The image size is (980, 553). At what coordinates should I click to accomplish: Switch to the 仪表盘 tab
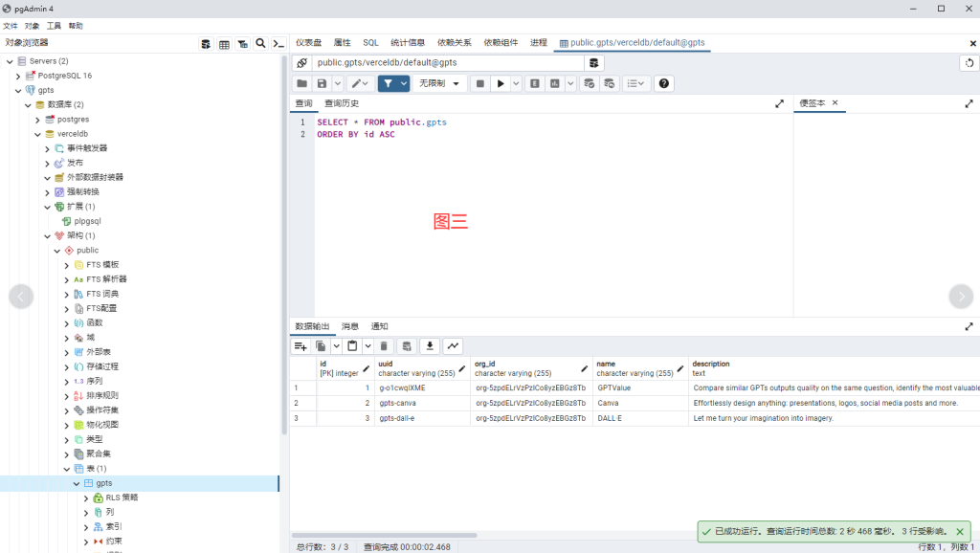pos(309,42)
